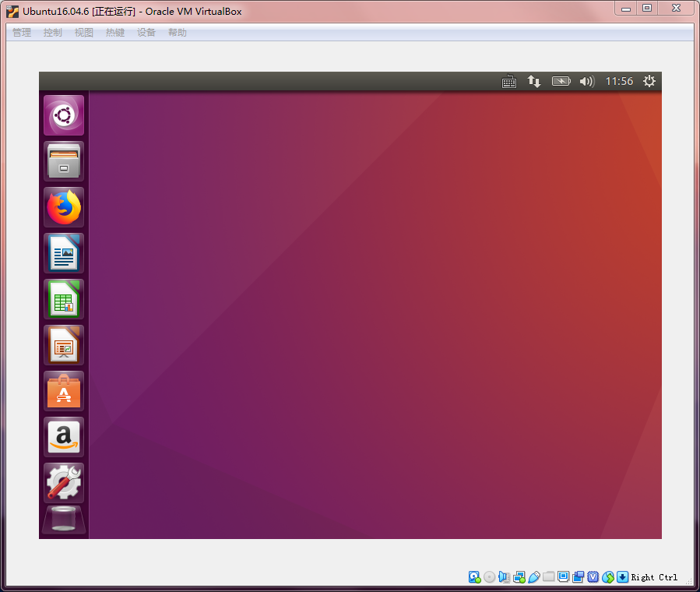Viewport: 700px width, 592px height.
Task: Click the CPU virtualization V icon
Action: [593, 577]
